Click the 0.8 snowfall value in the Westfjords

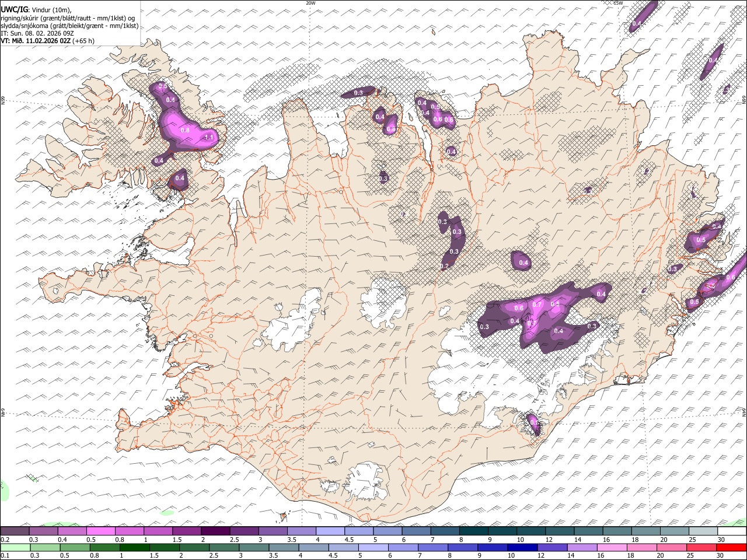[185, 130]
